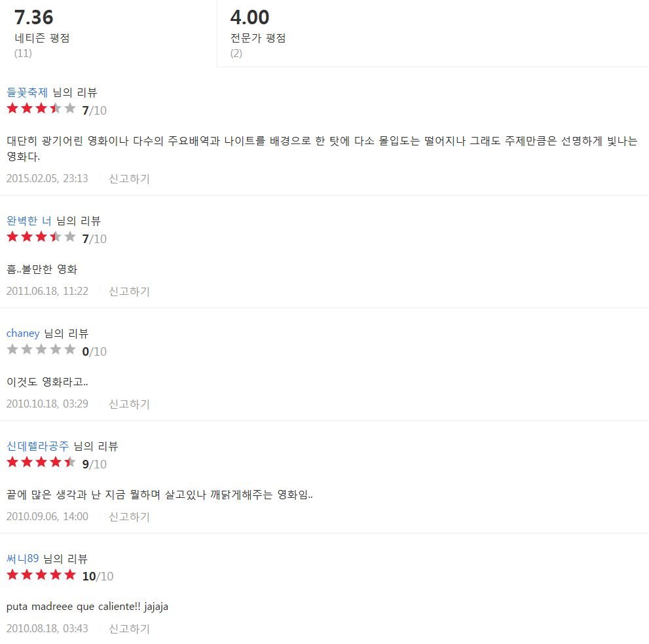Screen dimensions: 649x644
Task: Report the 2010.08.18 review by 써니89
Action: (129, 629)
